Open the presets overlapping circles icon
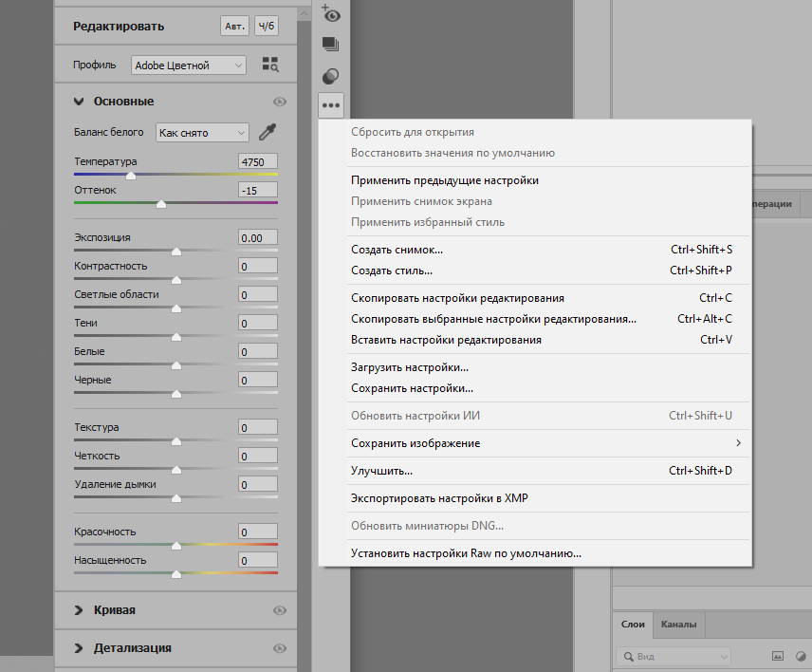Screen dimensions: 812x672 tap(330, 75)
